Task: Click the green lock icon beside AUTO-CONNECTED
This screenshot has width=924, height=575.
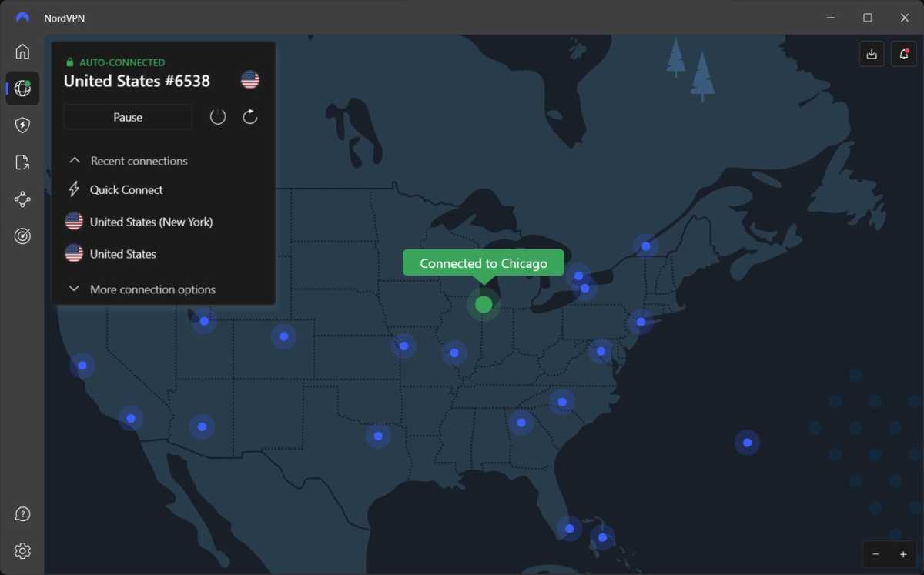Action: tap(69, 62)
